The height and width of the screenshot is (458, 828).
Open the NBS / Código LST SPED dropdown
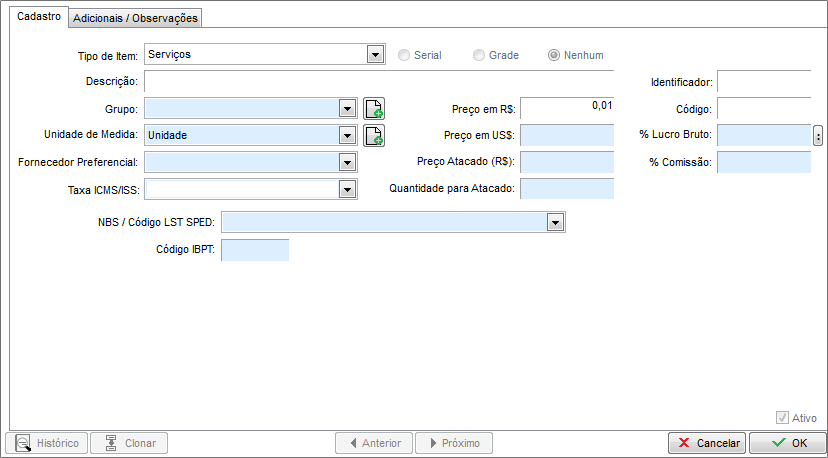point(557,222)
